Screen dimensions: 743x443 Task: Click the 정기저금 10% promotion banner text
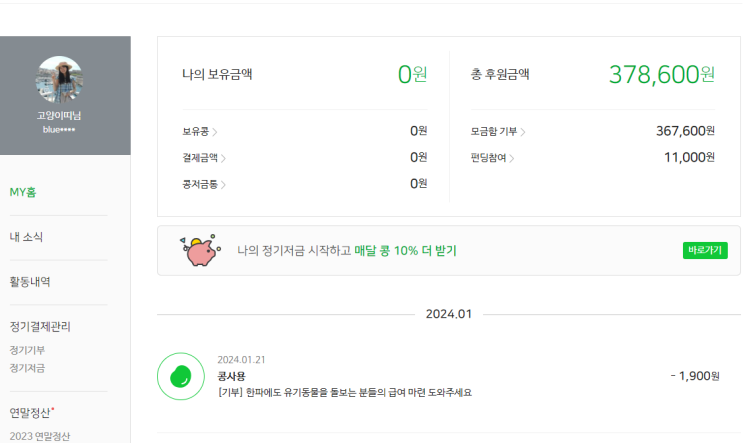tap(346, 250)
